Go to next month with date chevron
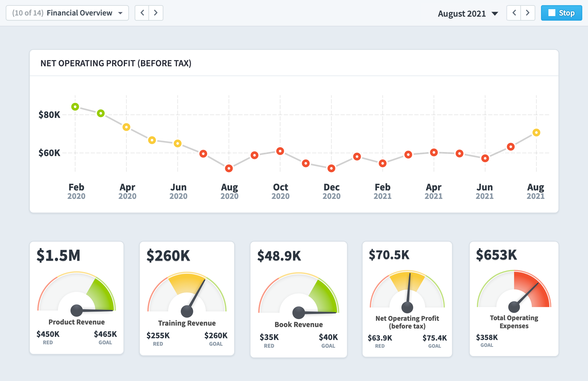588x381 pixels. [528, 13]
